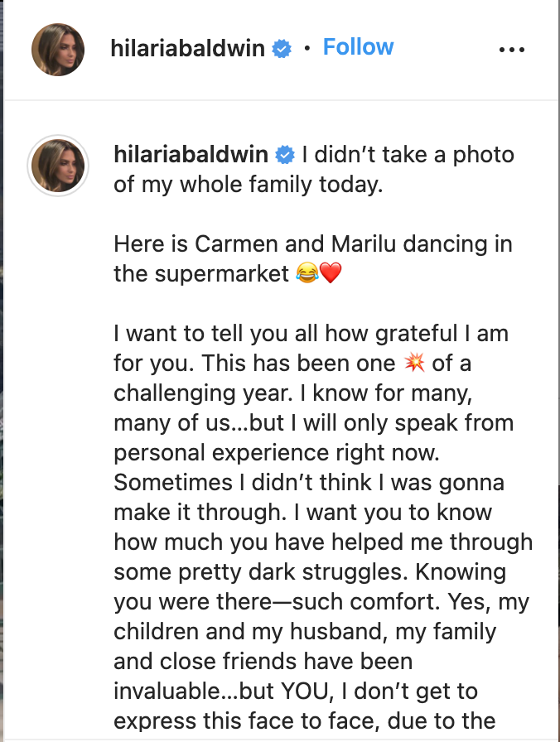Follow the hilariabaldwin account
560x742 pixels.
(358, 47)
